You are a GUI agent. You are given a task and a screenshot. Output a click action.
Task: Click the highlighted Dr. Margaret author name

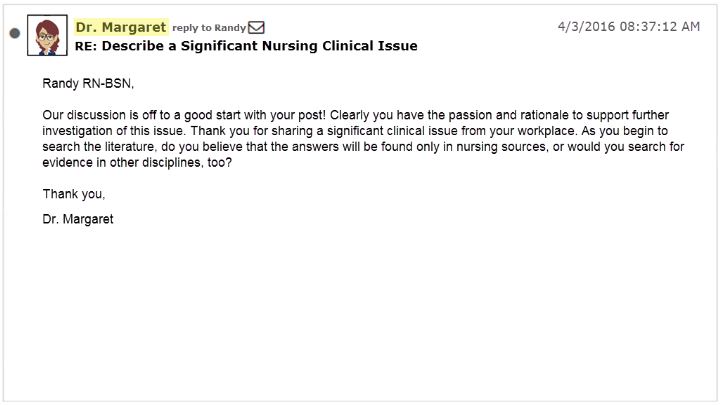(121, 27)
